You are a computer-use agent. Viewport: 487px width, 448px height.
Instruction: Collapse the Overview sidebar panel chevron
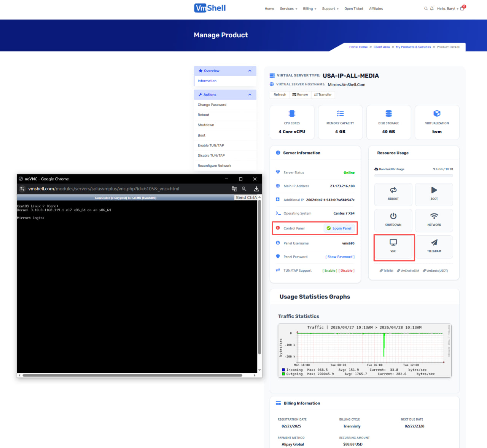pos(250,71)
